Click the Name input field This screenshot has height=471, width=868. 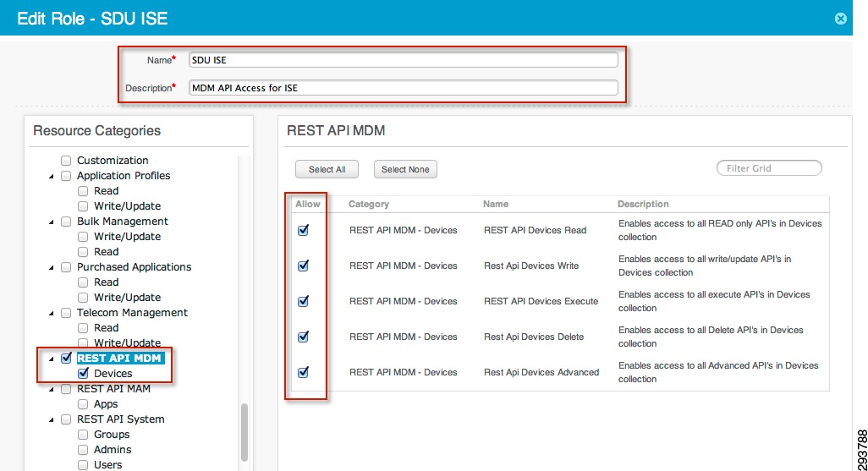[x=403, y=60]
